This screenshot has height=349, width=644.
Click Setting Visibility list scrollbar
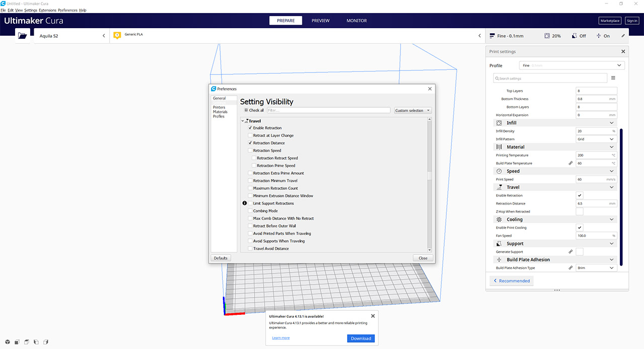(429, 176)
